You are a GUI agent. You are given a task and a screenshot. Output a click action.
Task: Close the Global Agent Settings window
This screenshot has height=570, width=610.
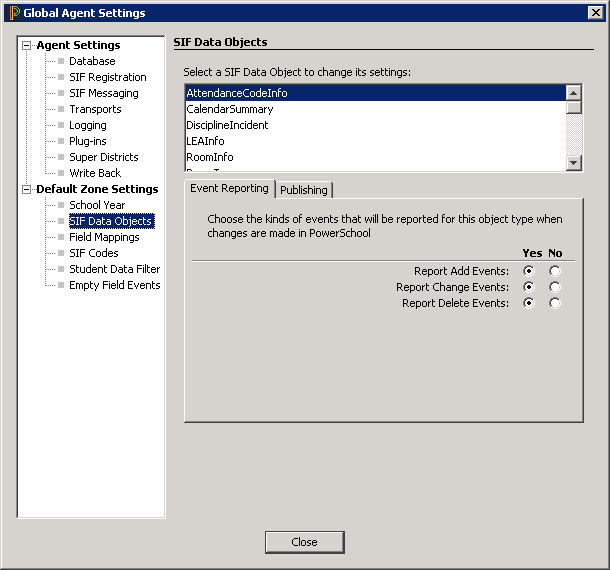coord(304,542)
